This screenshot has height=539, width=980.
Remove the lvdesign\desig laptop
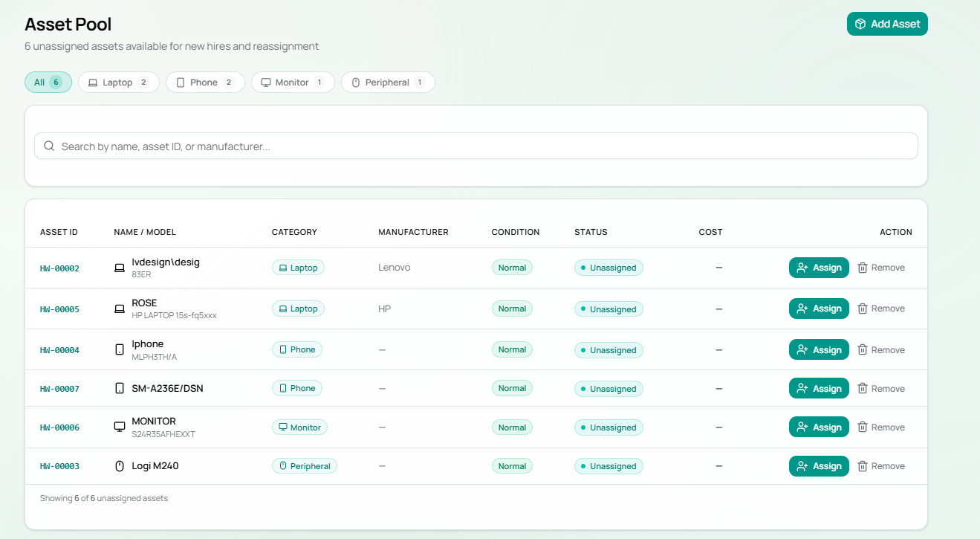click(x=881, y=268)
